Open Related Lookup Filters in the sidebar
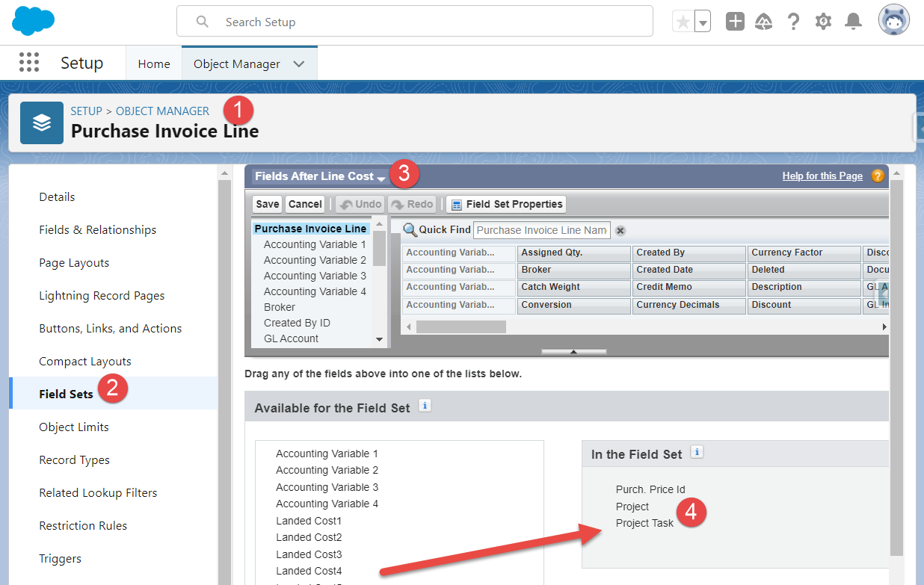Image resolution: width=924 pixels, height=585 pixels. (98, 492)
